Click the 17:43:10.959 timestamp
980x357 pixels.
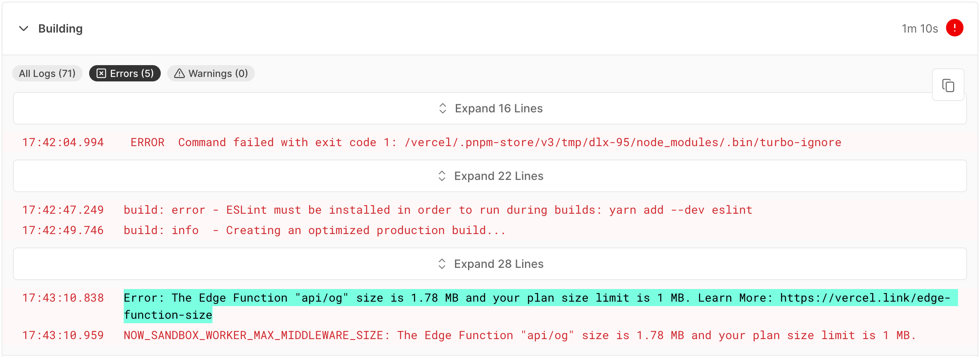63,335
